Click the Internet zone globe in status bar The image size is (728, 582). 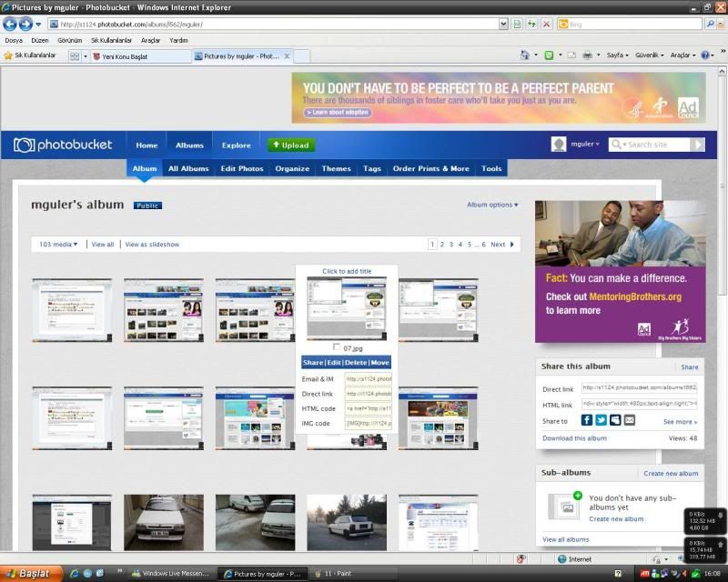point(561,559)
